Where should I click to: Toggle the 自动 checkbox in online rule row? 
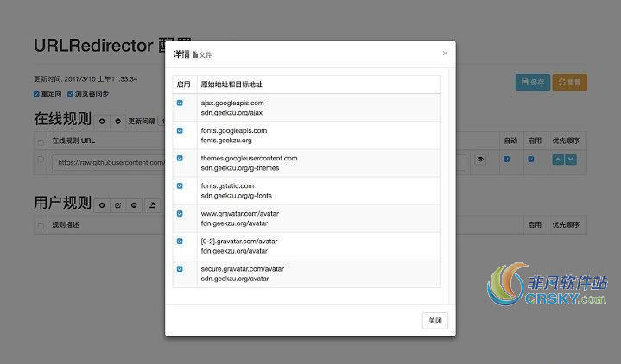coord(506,160)
